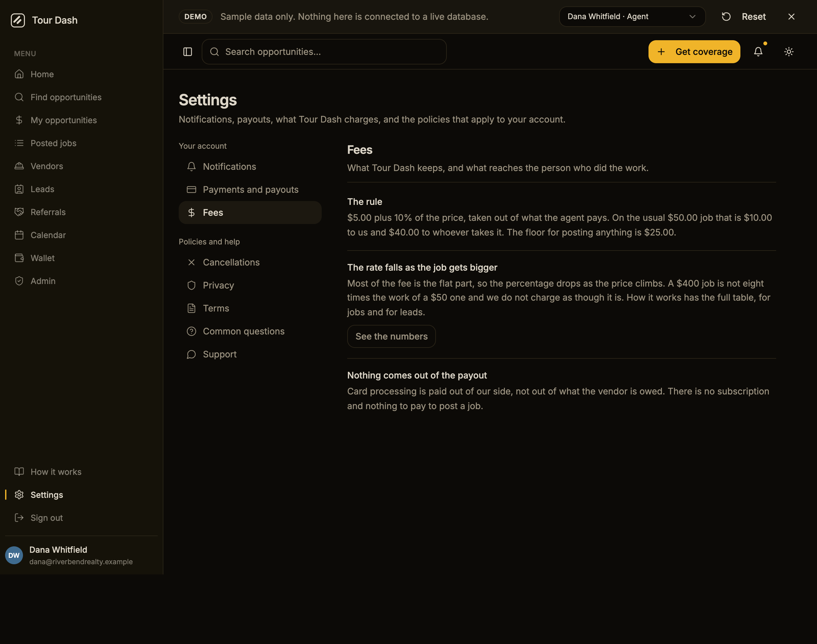Click the Tour Dash logo icon
The width and height of the screenshot is (817, 644).
point(18,20)
